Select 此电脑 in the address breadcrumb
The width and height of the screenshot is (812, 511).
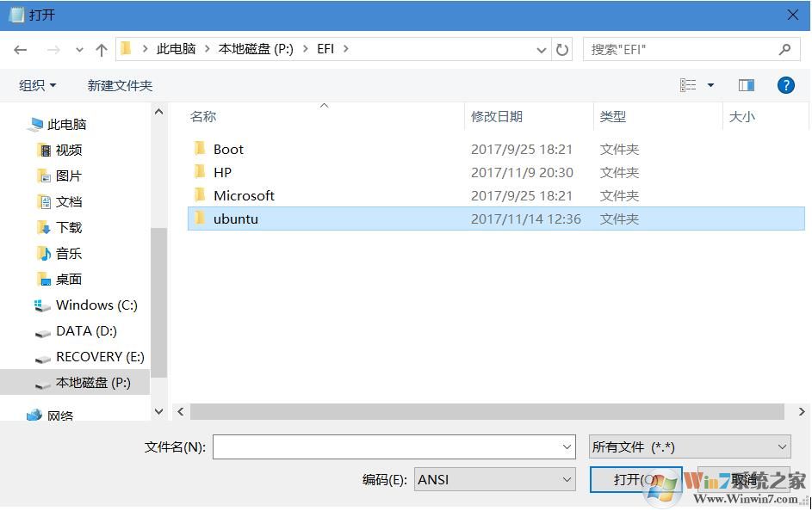176,49
